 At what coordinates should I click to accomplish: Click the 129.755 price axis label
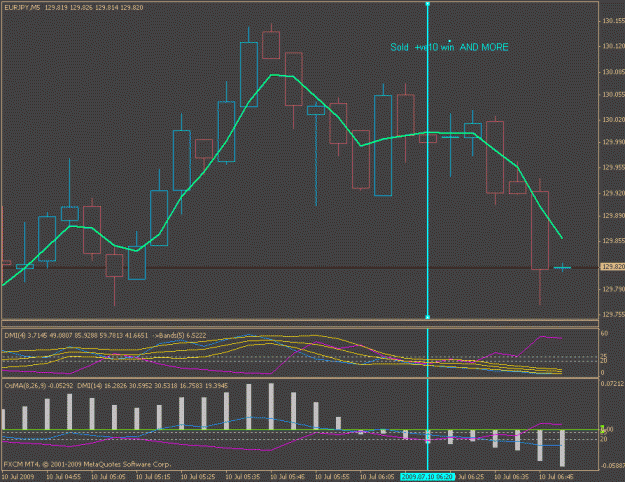(x=614, y=315)
